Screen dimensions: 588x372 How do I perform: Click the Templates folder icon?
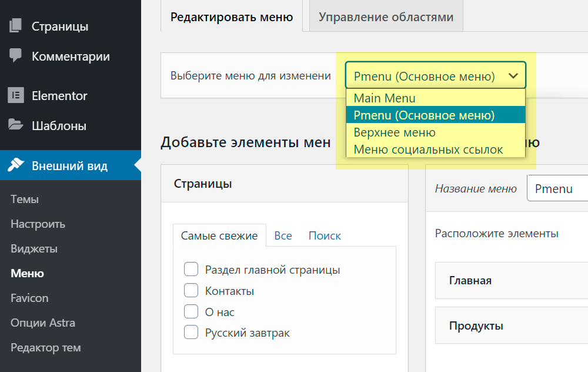tap(16, 125)
